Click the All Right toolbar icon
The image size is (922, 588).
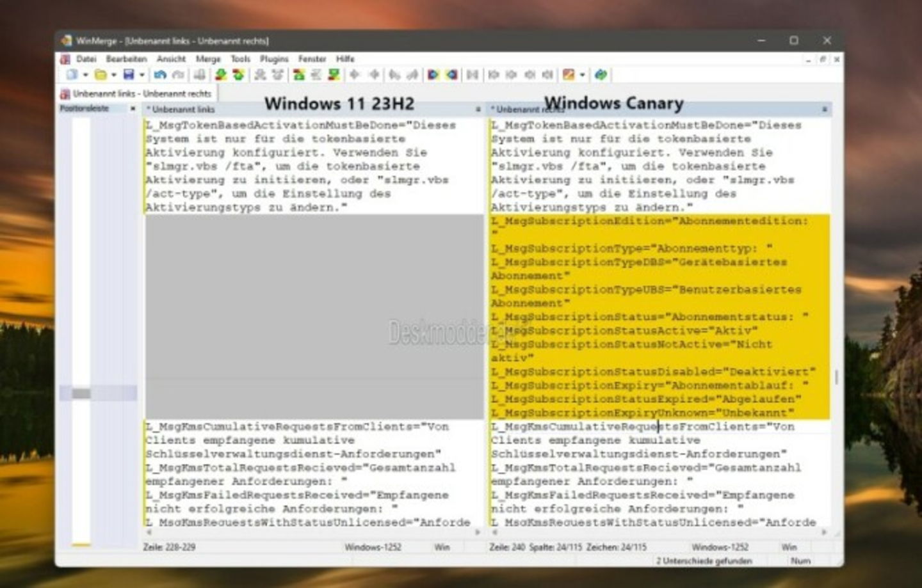tap(433, 75)
